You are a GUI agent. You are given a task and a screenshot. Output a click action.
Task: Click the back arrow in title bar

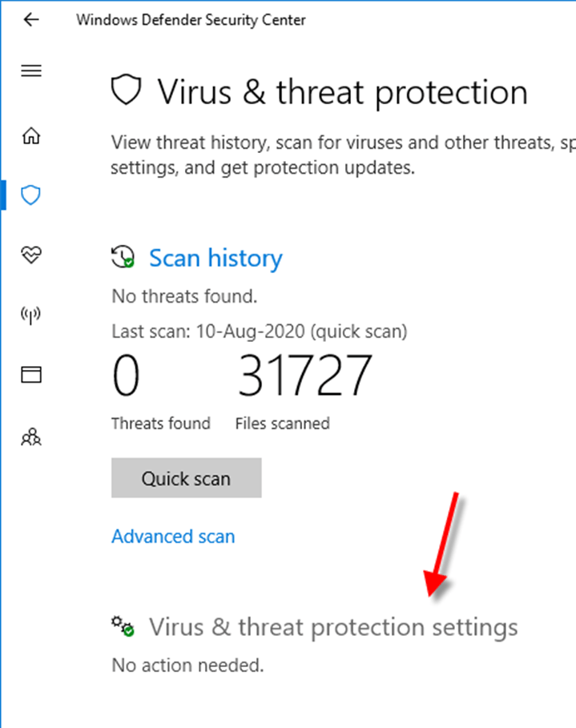pos(31,19)
